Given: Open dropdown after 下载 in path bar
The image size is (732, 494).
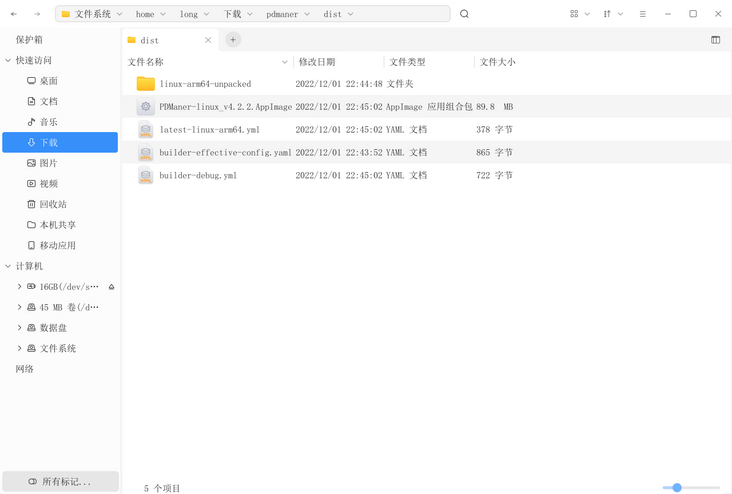Looking at the screenshot, I should point(250,14).
